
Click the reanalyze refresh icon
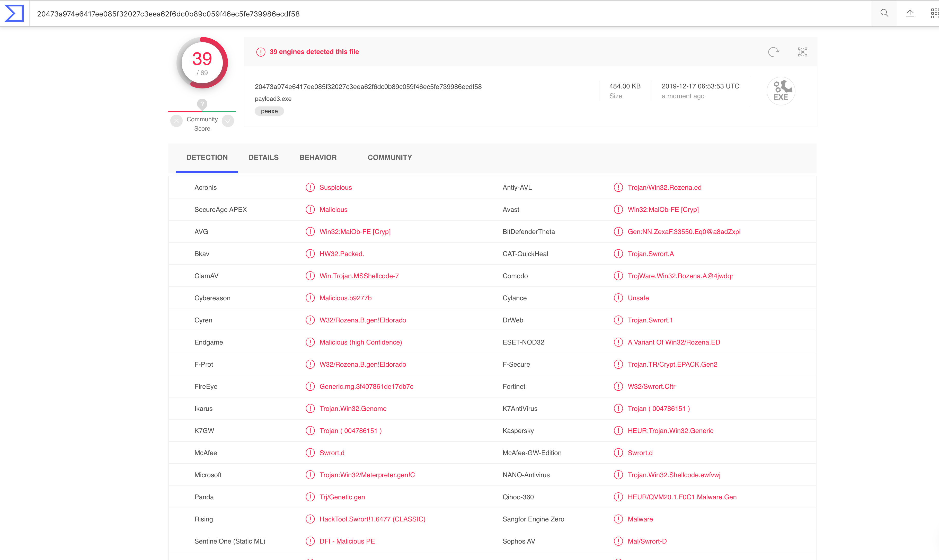point(774,52)
